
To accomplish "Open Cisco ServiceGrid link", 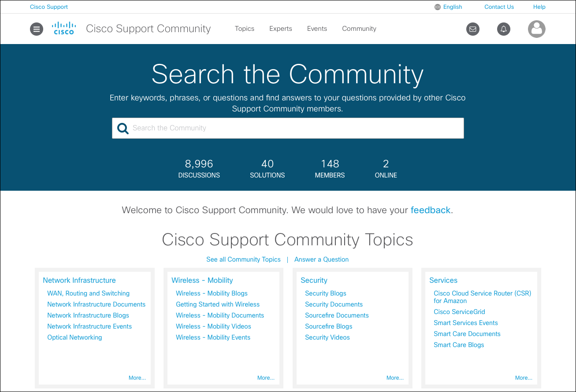I will click(x=459, y=312).
